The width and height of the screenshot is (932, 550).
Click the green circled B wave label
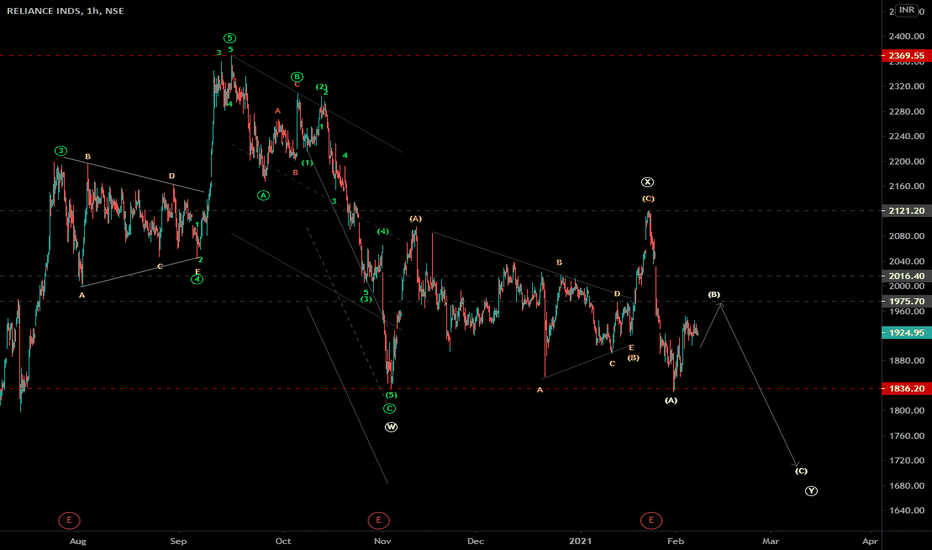click(297, 77)
